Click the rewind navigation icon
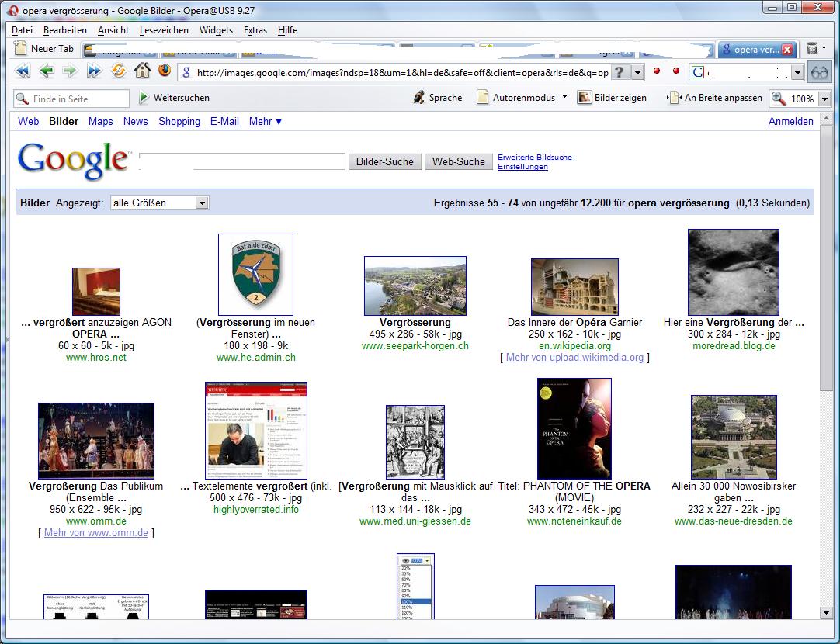 pyautogui.click(x=23, y=71)
